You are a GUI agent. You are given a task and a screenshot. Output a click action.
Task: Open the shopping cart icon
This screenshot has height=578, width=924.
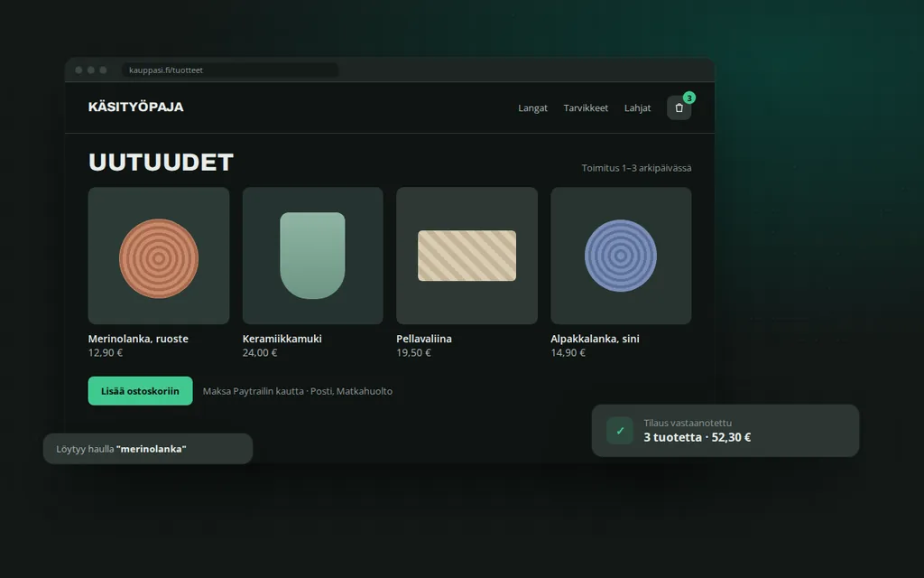click(679, 108)
